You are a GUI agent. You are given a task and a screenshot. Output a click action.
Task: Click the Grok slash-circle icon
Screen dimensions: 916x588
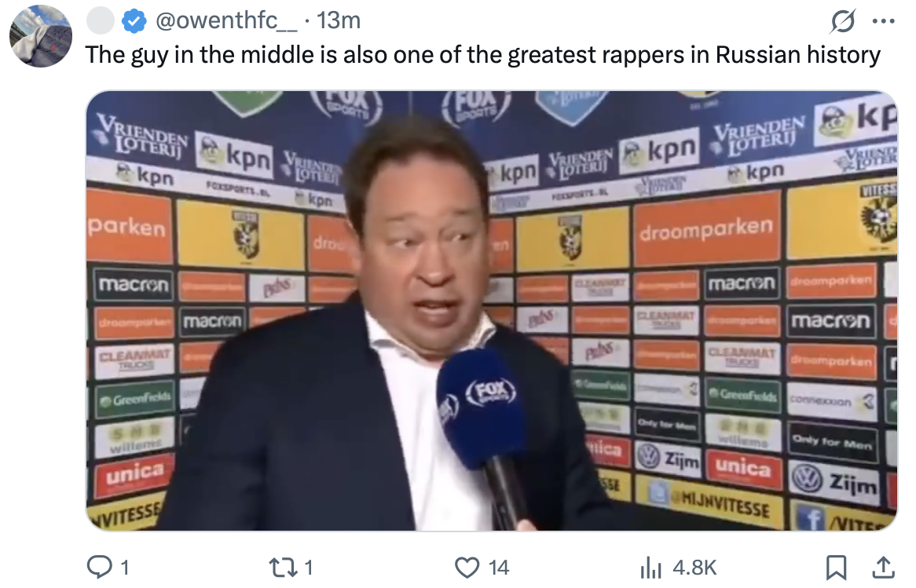[x=843, y=22]
